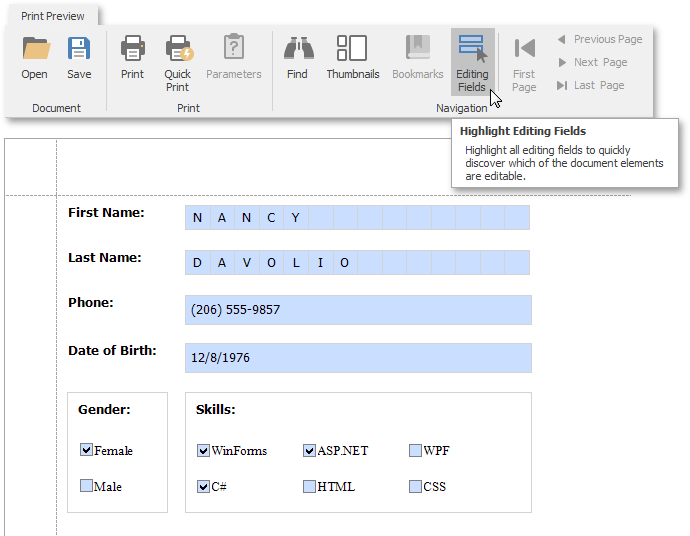Go to Next Page
Screen dimensions: 690x536
click(592, 62)
